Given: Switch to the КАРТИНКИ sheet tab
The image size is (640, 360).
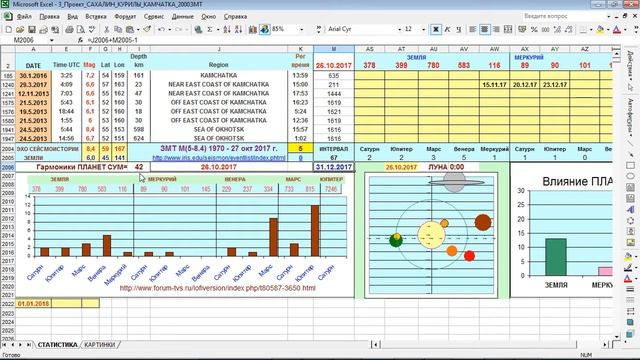Looking at the screenshot, I should 99,345.
